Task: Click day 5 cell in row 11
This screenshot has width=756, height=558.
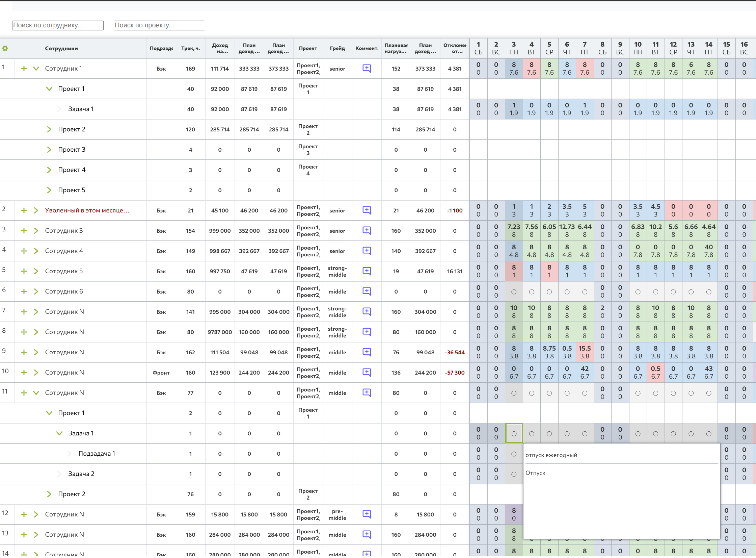Action: 549,393
